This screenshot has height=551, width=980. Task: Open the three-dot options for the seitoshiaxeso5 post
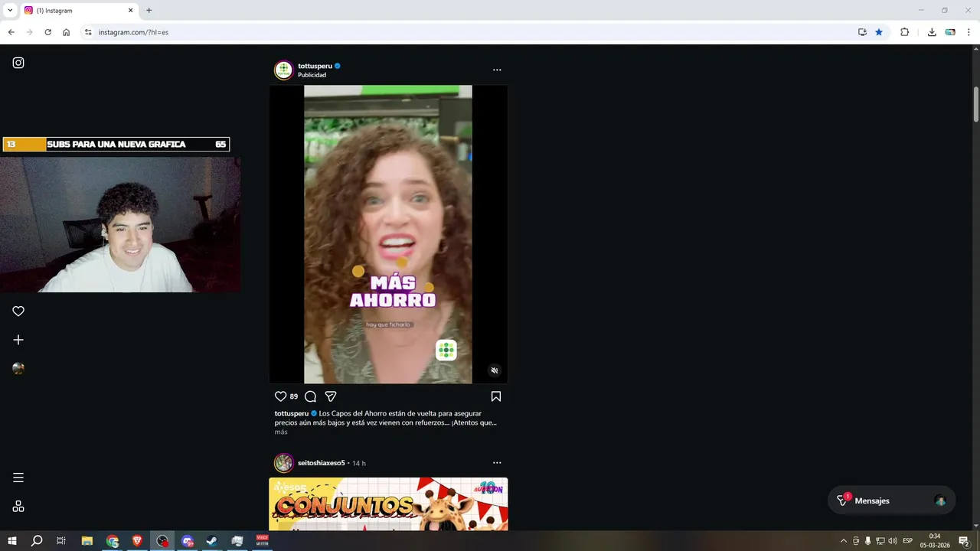tap(497, 463)
